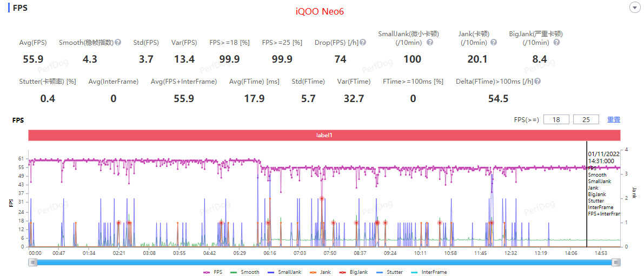Click the Smooth value 4.3
Viewport: 644px width, 276px height.
click(90, 59)
